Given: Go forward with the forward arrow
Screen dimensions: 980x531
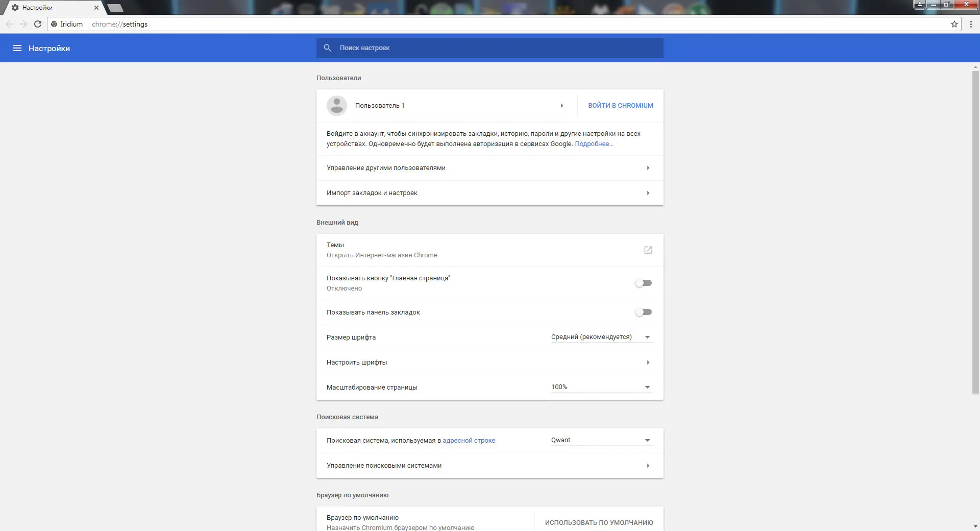Looking at the screenshot, I should (23, 24).
